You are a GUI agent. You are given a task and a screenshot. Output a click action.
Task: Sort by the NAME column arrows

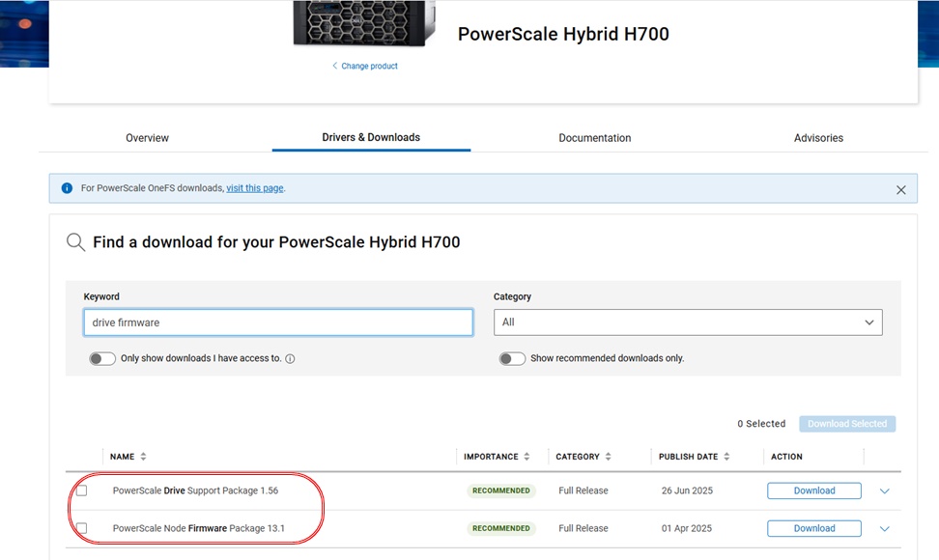(143, 457)
